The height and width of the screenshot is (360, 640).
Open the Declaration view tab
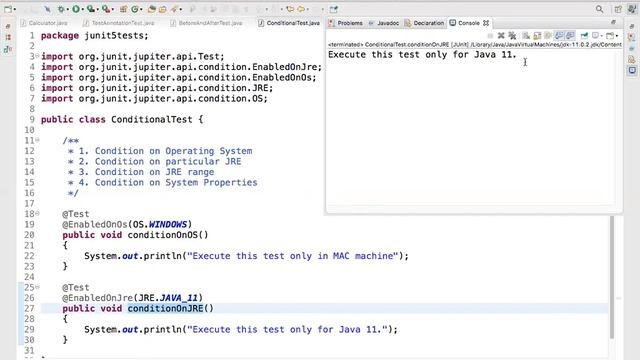point(424,23)
